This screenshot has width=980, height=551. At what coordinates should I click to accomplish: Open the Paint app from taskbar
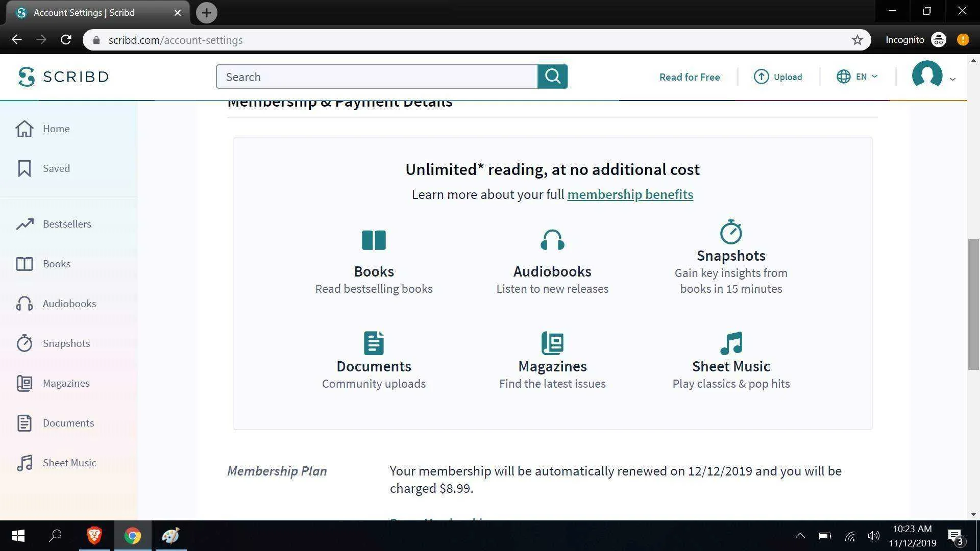pos(170,536)
